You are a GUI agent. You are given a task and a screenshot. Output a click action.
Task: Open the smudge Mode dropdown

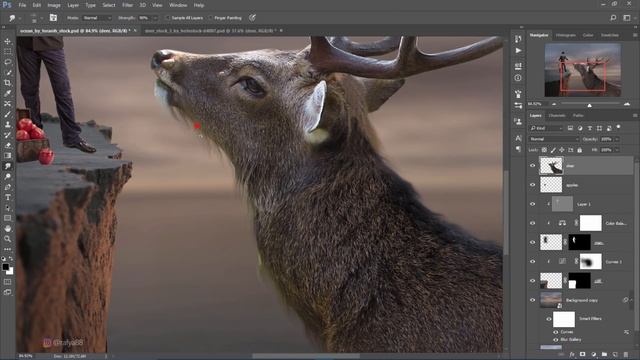click(x=97, y=18)
